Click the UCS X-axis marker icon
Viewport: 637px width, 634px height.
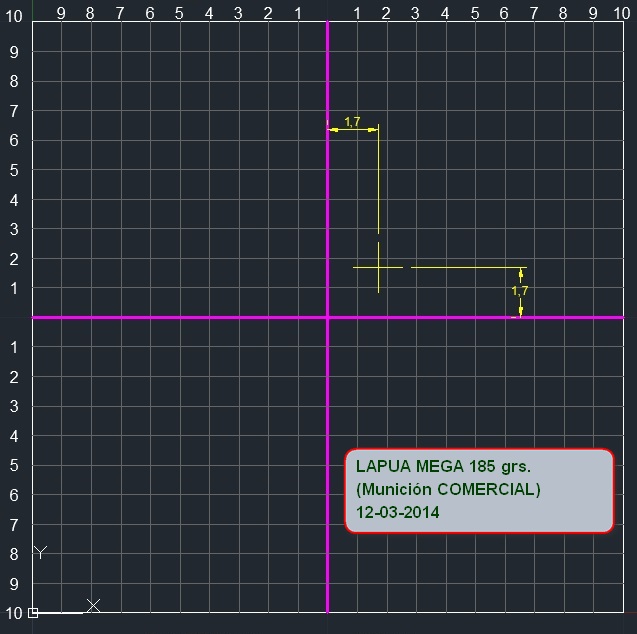tap(93, 605)
